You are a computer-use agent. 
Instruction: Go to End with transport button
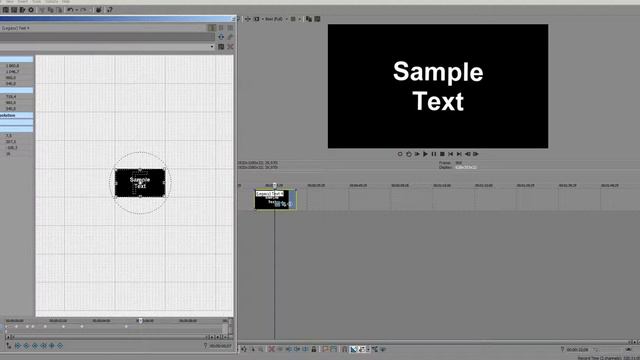(459, 154)
